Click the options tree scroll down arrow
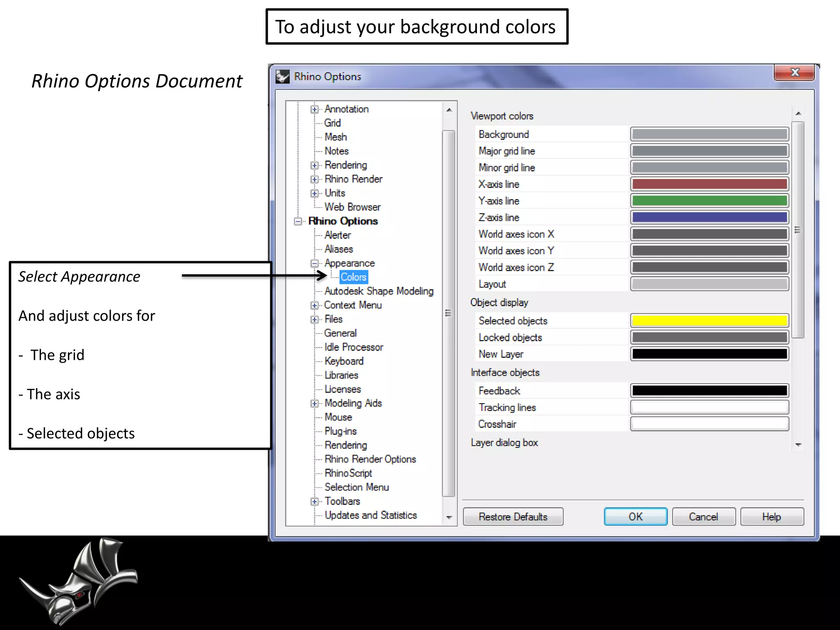The image size is (840, 630). (x=449, y=518)
